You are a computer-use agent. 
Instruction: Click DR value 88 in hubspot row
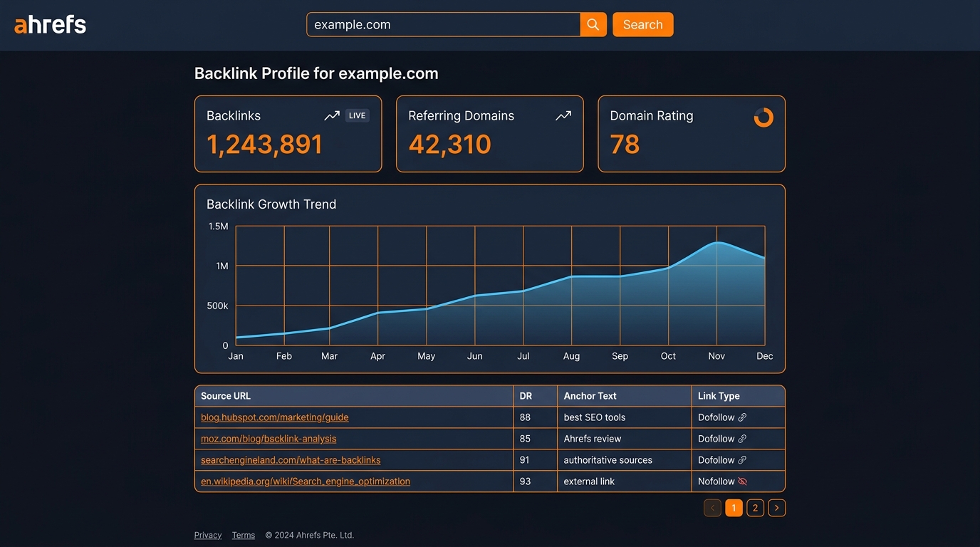(x=525, y=417)
